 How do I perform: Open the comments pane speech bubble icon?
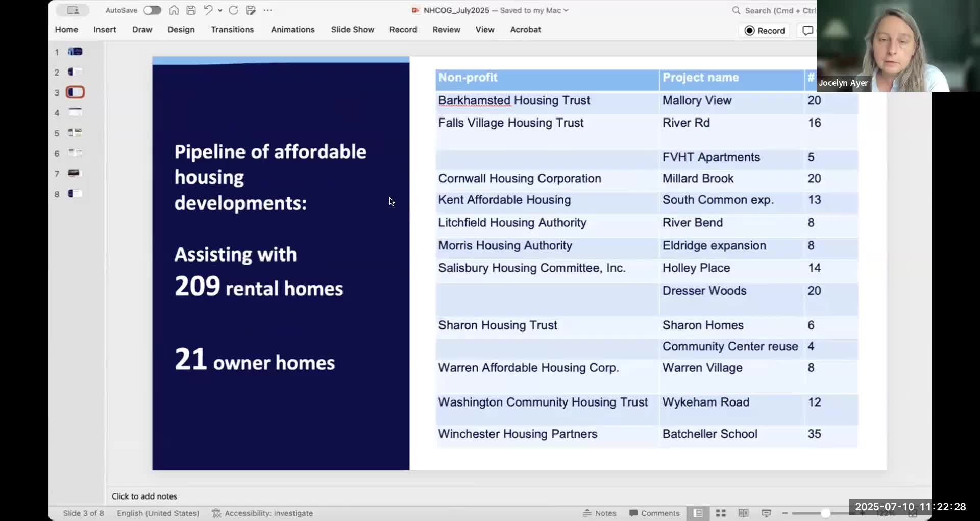807,31
